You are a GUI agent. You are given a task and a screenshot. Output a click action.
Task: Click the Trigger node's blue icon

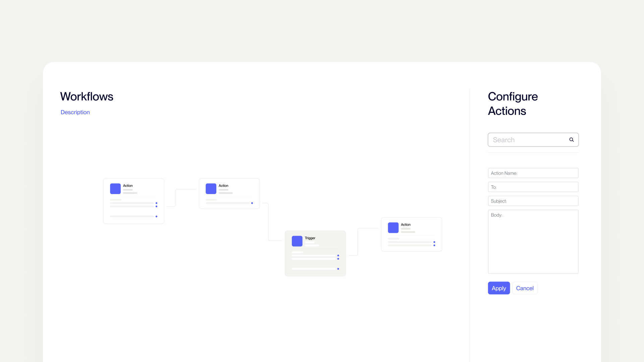297,241
